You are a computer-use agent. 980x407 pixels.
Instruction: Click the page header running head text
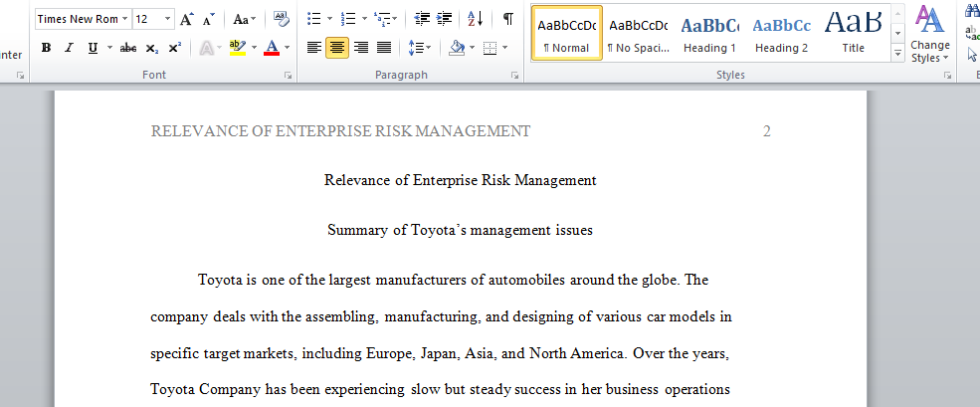340,131
